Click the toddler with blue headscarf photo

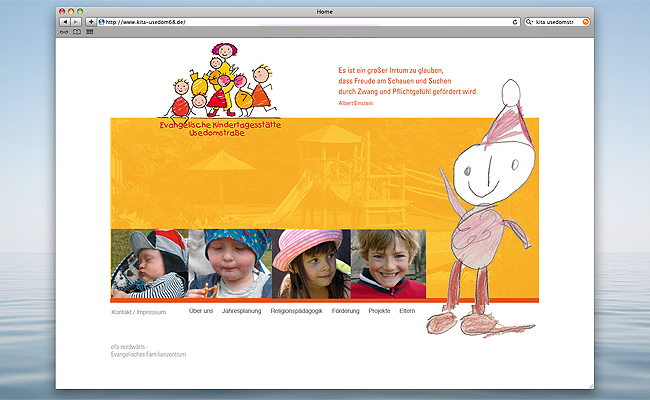click(230, 264)
